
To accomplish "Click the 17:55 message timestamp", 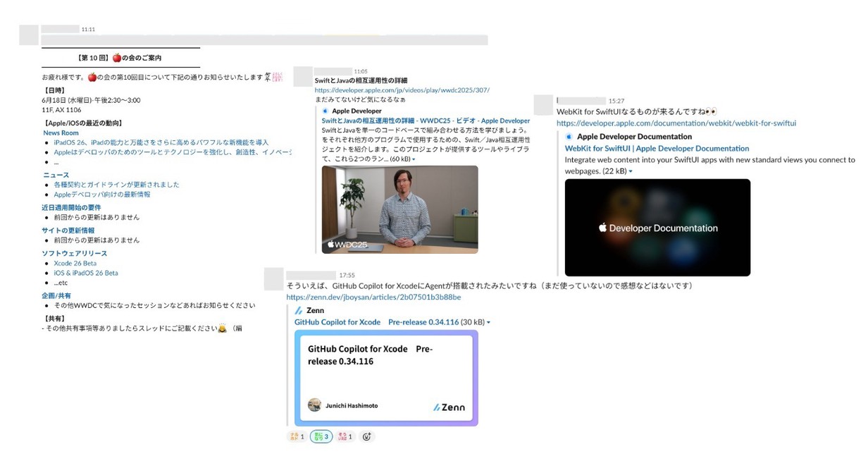I will (x=347, y=275).
